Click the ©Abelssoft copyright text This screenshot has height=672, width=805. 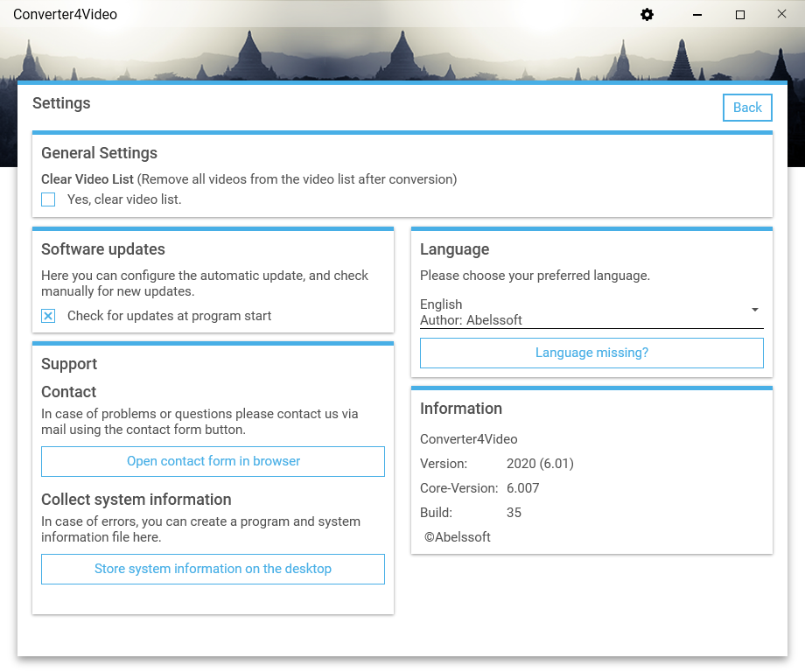point(457,537)
